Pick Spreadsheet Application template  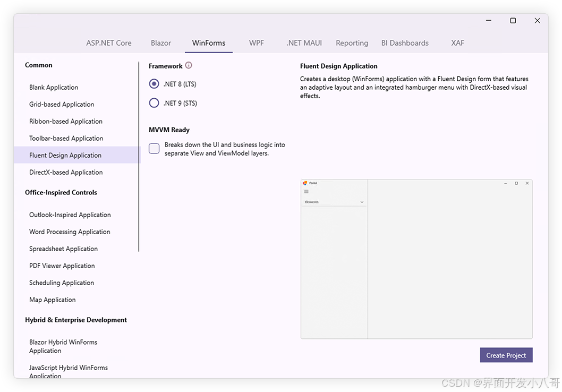77,249
